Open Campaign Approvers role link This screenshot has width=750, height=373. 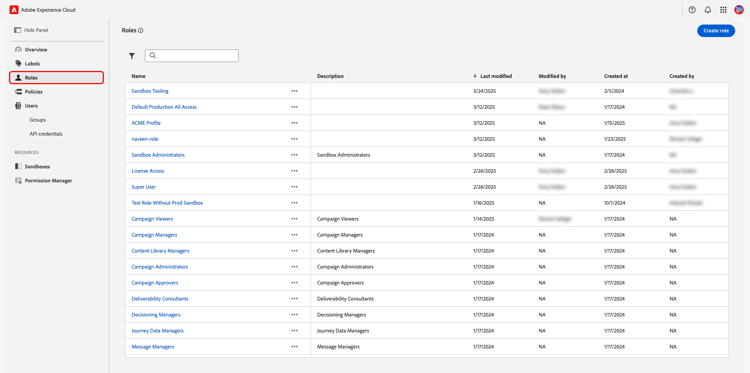tap(155, 283)
